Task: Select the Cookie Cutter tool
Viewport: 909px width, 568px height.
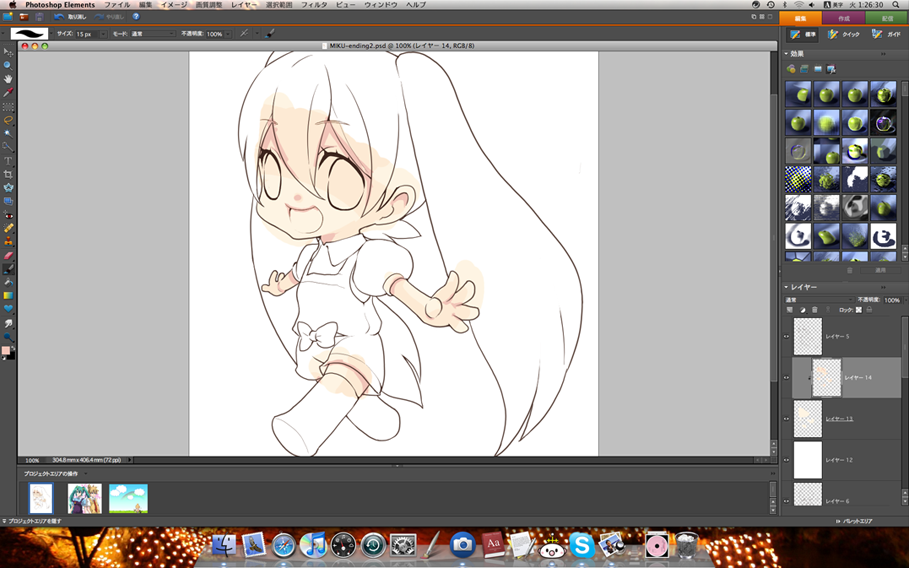Action: click(x=8, y=188)
